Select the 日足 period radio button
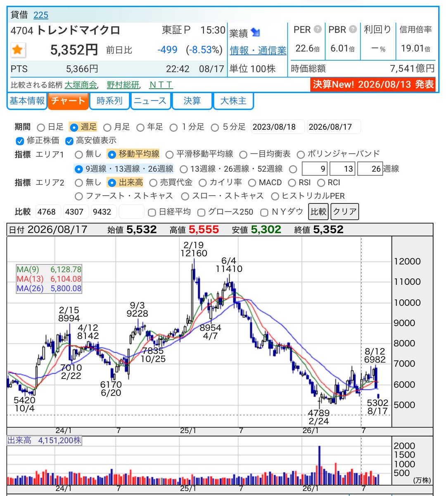The height and width of the screenshot is (496, 448). pyautogui.click(x=41, y=128)
